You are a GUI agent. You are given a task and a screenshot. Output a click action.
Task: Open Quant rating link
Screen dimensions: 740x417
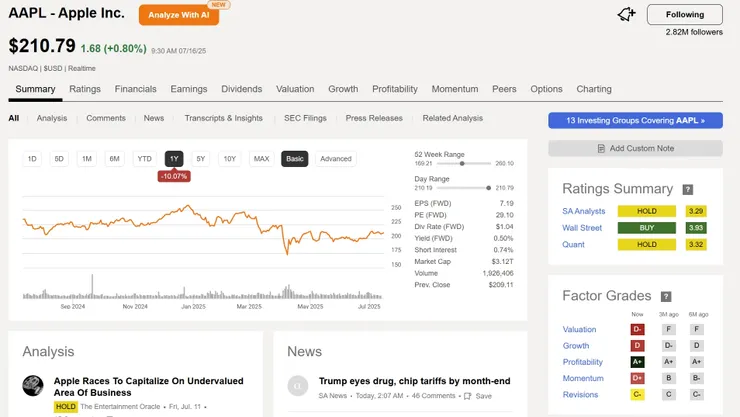(573, 244)
